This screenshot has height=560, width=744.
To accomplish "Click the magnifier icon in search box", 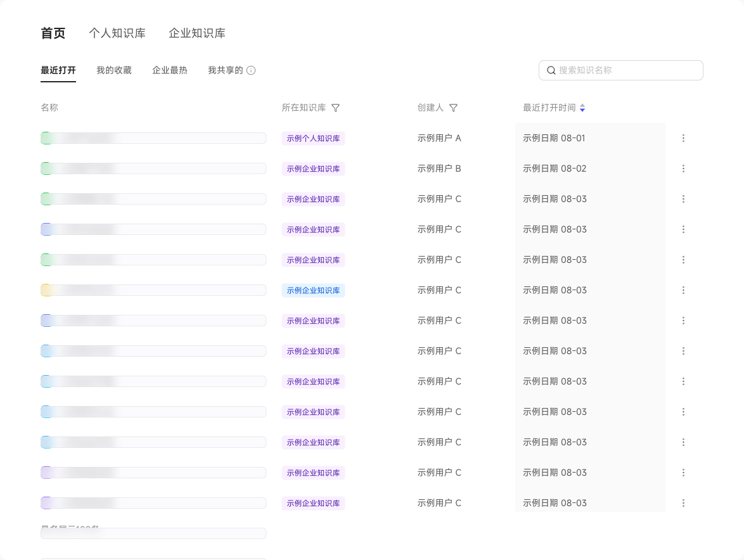I will [x=551, y=71].
